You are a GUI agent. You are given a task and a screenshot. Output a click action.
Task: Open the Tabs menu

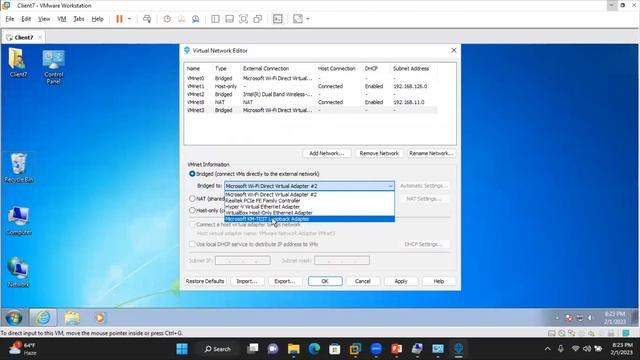coord(79,19)
